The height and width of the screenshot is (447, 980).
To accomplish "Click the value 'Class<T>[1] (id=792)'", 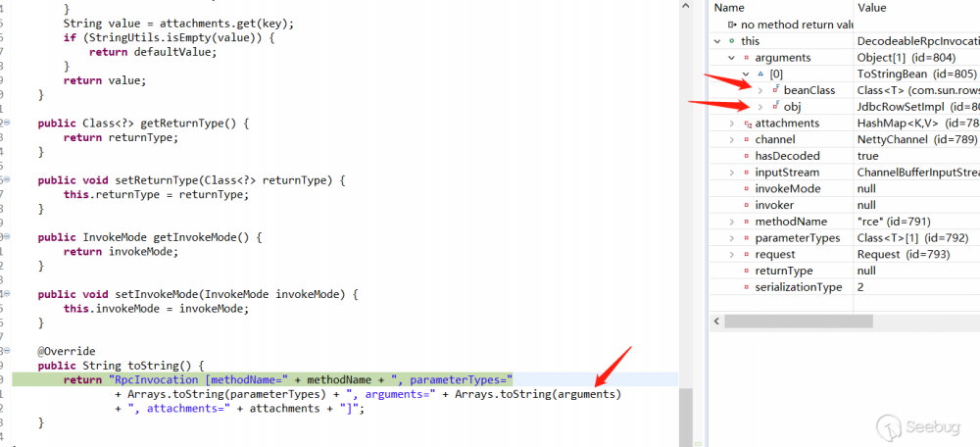I will click(913, 238).
